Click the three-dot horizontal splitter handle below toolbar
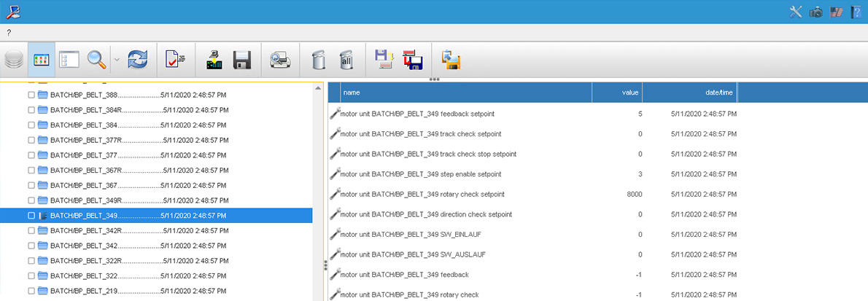 434,79
